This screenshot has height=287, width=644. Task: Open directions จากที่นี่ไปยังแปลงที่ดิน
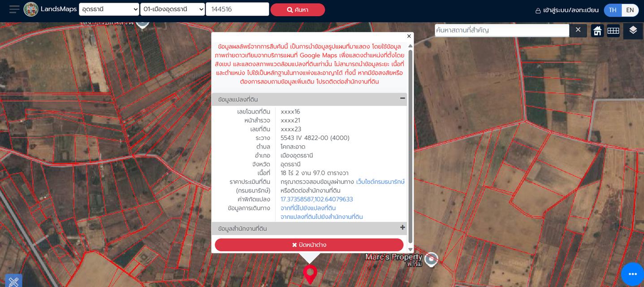pyautogui.click(x=308, y=208)
